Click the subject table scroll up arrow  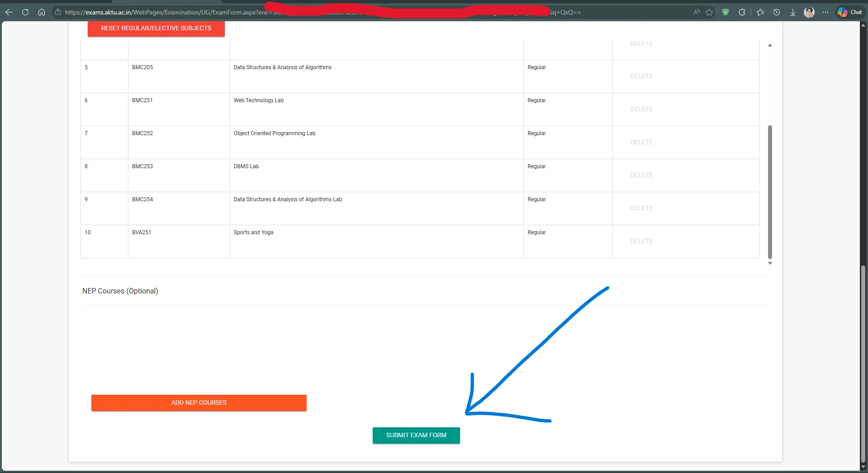click(x=770, y=45)
